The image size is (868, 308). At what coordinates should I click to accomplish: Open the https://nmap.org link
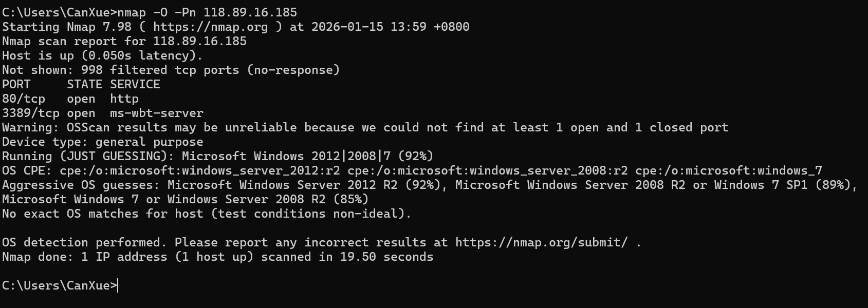point(210,27)
